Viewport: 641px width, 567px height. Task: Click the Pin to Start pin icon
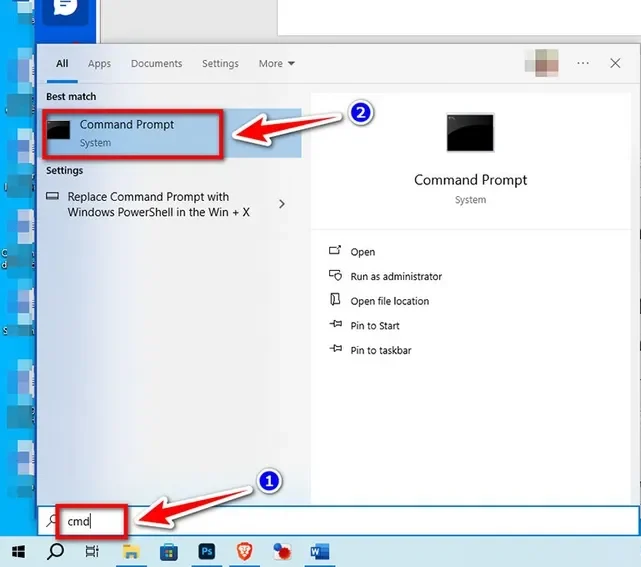[336, 324]
